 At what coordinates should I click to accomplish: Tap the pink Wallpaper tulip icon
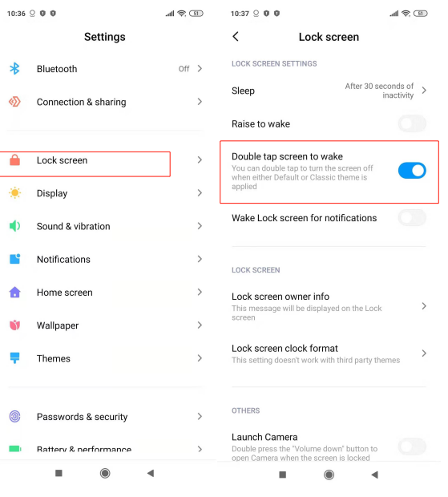click(14, 325)
